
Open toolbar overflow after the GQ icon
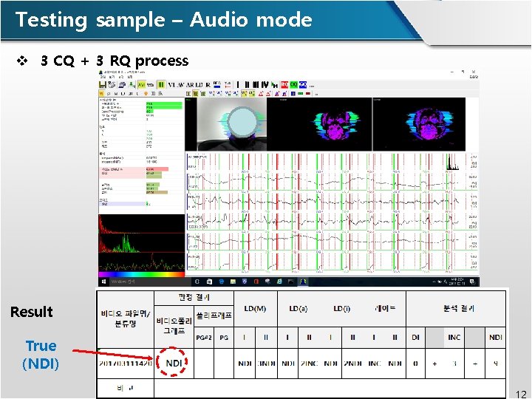click(312, 86)
